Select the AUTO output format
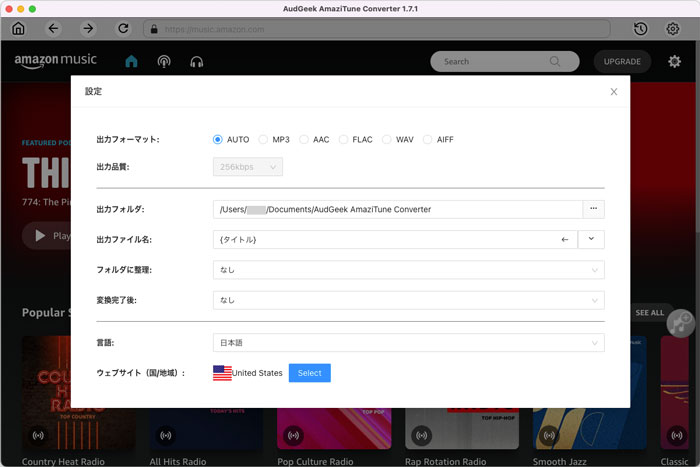Viewport: 700px width, 467px height. tap(217, 140)
